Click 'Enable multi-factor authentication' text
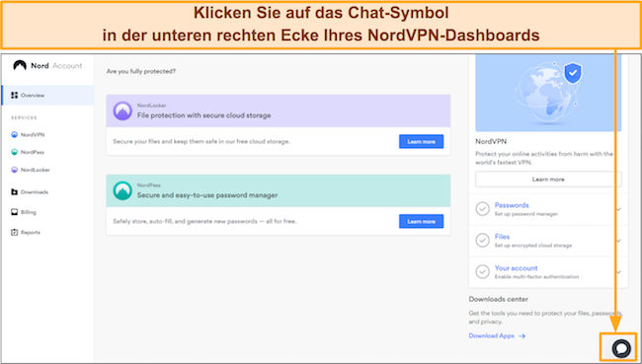642x364 pixels. pos(536,277)
